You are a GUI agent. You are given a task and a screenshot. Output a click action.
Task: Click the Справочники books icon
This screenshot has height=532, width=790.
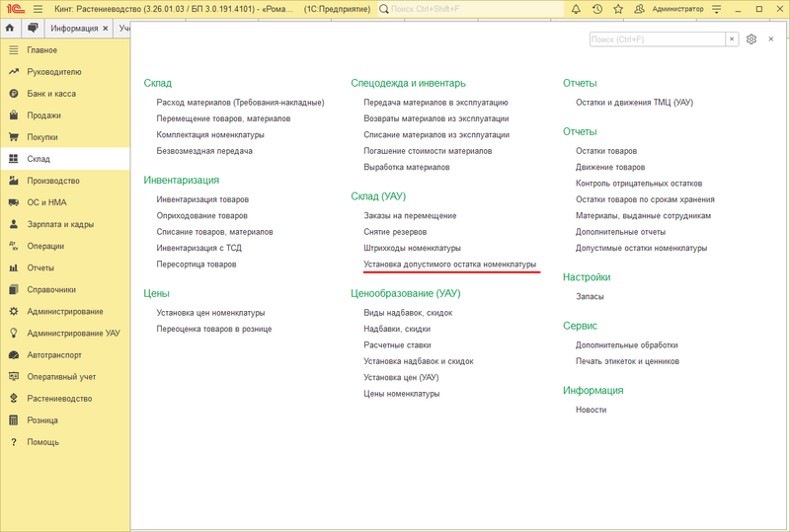(x=14, y=289)
